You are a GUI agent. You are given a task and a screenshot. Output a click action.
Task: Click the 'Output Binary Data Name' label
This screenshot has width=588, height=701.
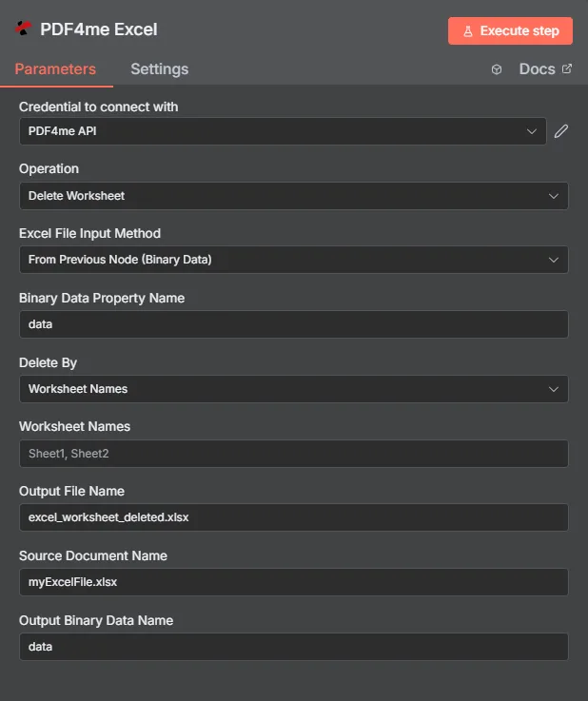tap(96, 620)
